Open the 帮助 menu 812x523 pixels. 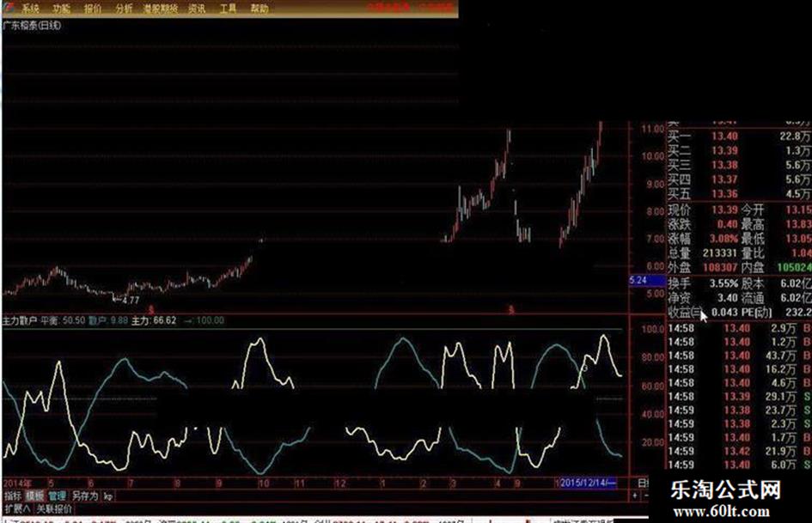[259, 9]
